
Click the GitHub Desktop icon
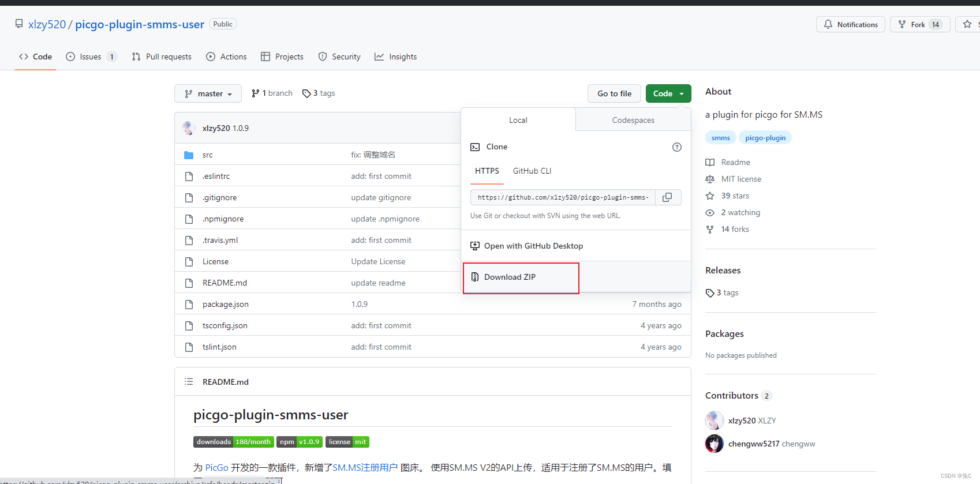point(475,246)
